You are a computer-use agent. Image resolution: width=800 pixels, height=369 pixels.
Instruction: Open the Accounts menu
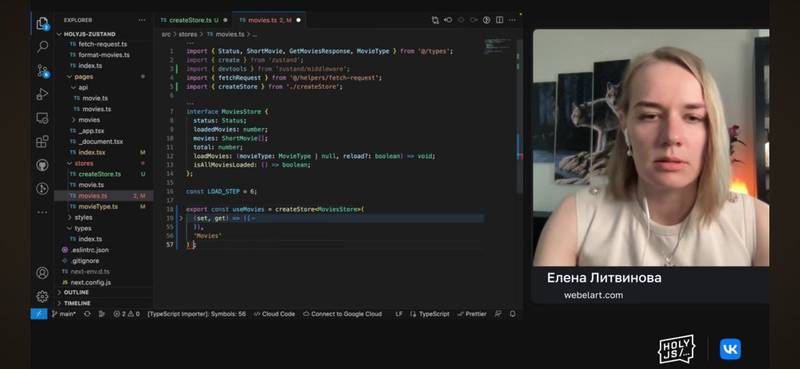42,273
